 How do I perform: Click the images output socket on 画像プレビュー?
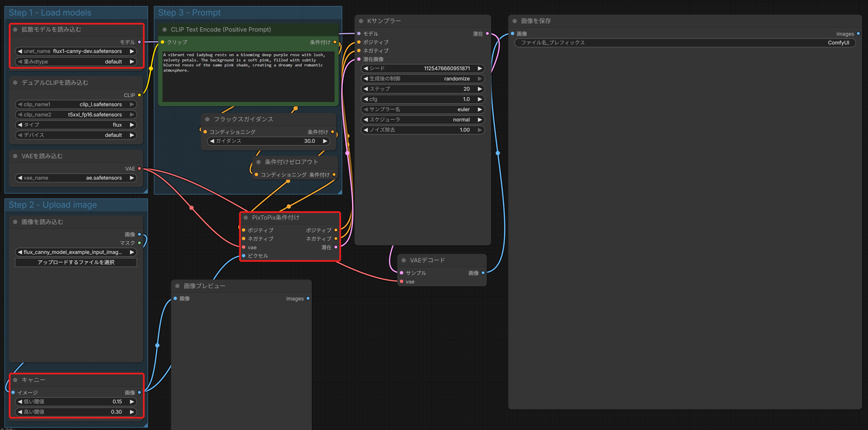point(308,299)
